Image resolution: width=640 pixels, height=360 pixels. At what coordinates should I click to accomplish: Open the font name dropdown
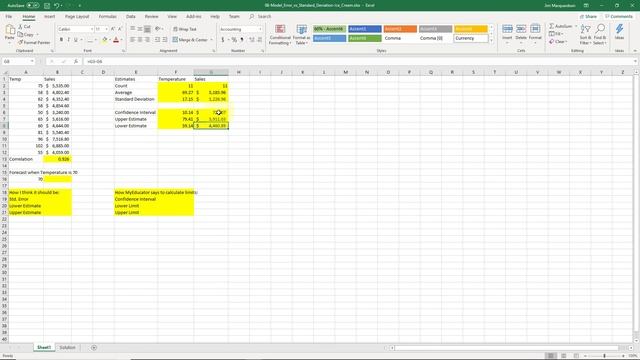(92, 29)
